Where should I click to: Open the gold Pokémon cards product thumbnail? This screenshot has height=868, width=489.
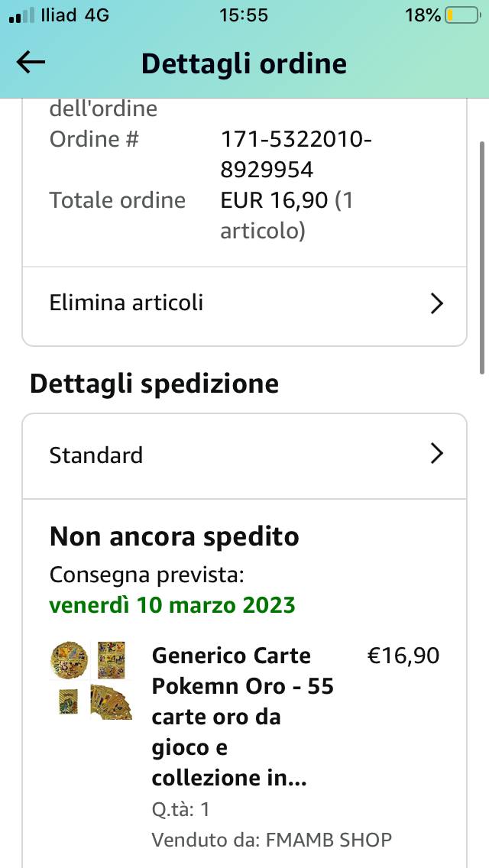[91, 679]
